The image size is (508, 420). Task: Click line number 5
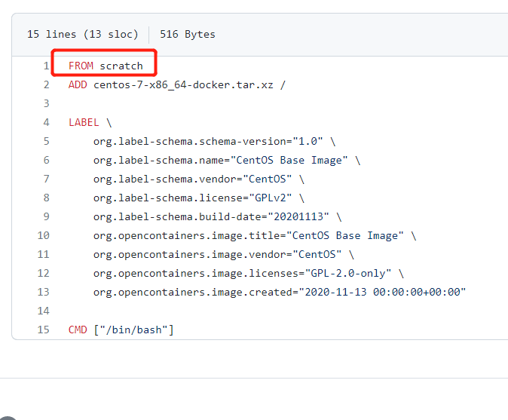(x=46, y=141)
